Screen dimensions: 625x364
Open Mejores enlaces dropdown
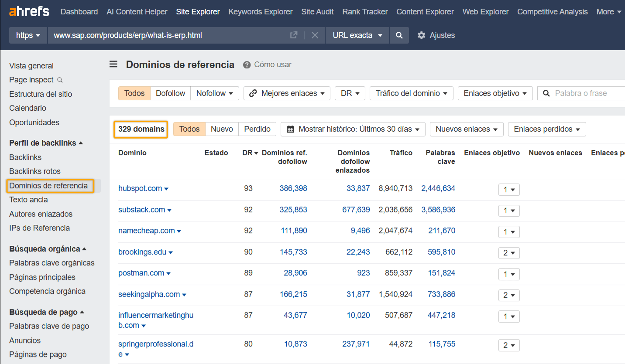(287, 93)
